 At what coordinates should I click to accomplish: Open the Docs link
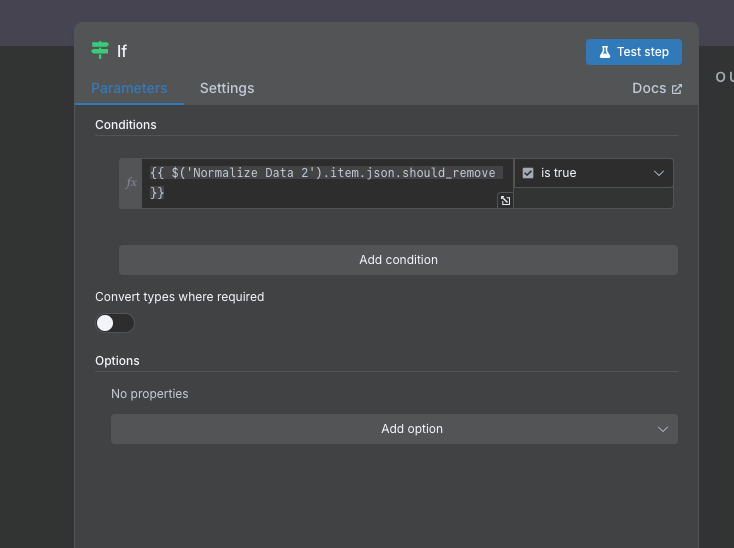[649, 88]
